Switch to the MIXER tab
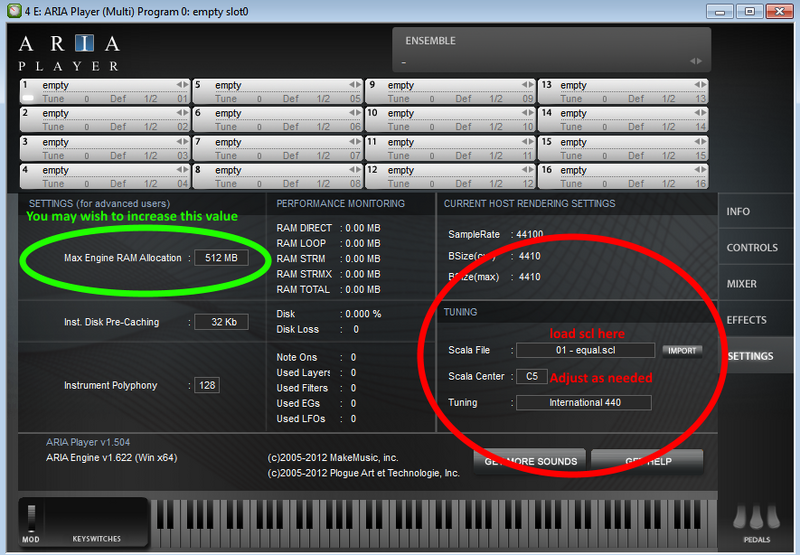Screen dimensions: 800x555 point(756,284)
